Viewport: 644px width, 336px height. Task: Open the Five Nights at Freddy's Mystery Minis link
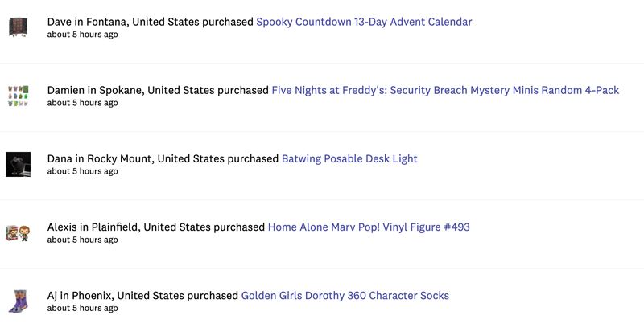[445, 90]
